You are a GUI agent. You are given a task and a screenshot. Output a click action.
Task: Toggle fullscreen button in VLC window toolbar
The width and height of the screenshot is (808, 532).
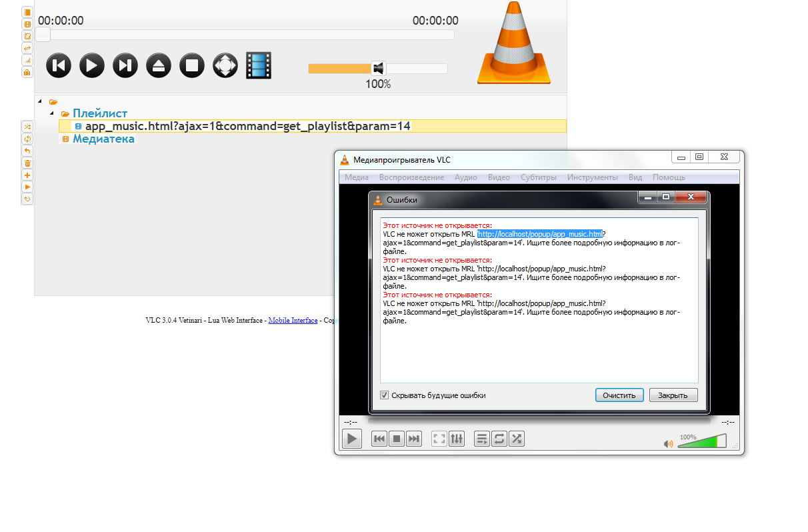click(439, 439)
